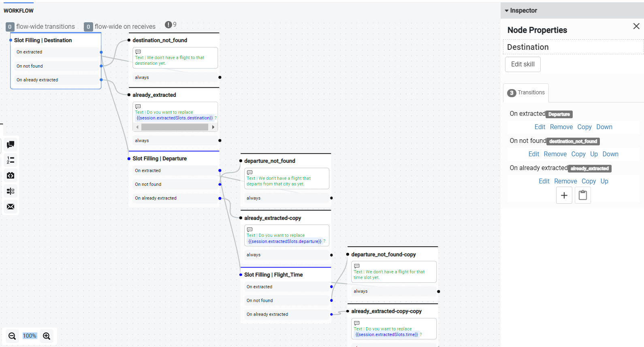The height and width of the screenshot is (347, 644).
Task: Click the code block icon in left toolbar
Action: tap(11, 175)
